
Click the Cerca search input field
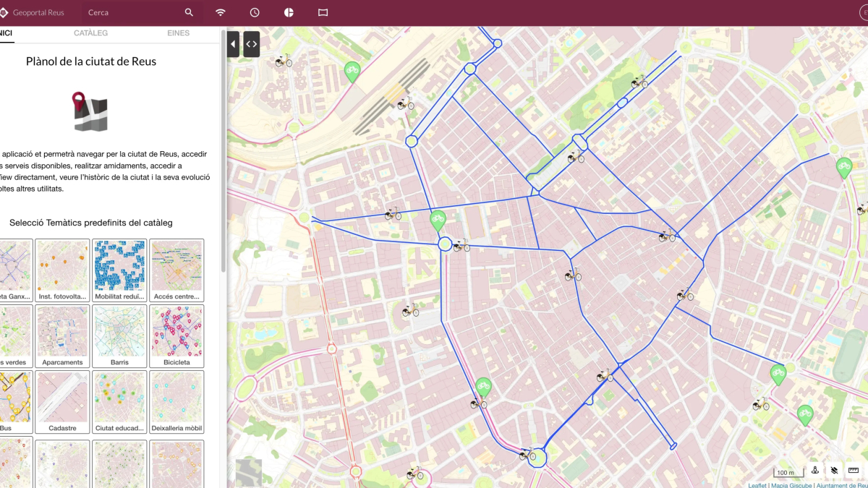tap(130, 12)
